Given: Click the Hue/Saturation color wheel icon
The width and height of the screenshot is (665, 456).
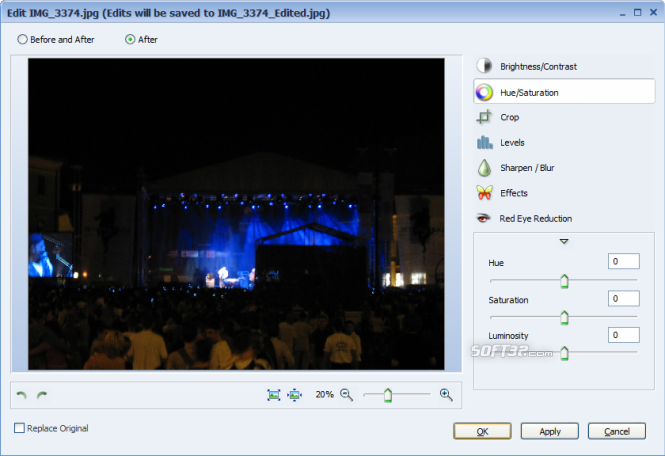Looking at the screenshot, I should click(484, 92).
